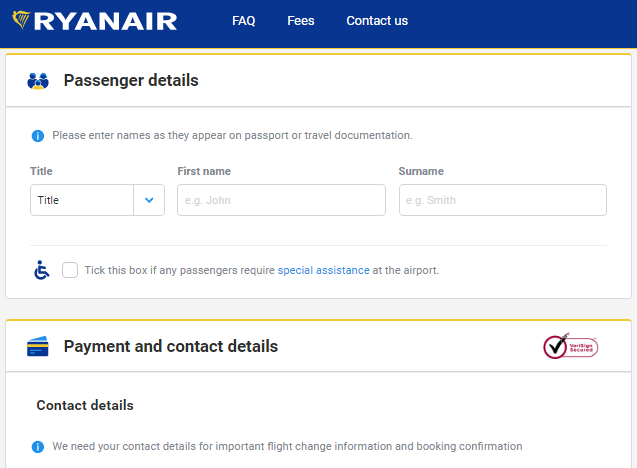Open the FAQ menu item

(244, 21)
